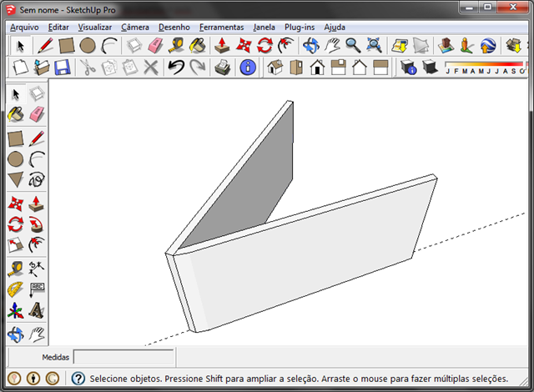Viewport: 534px width, 392px height.
Task: Click the Add New Building icon
Action: [446, 46]
